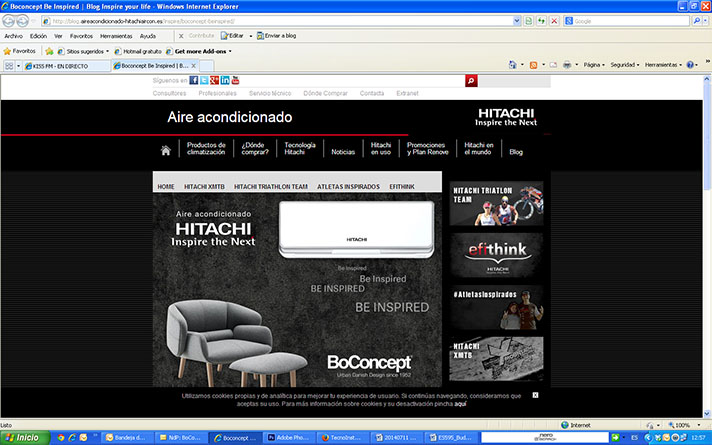
Task: Open the efithink sidebar banner
Action: click(496, 255)
